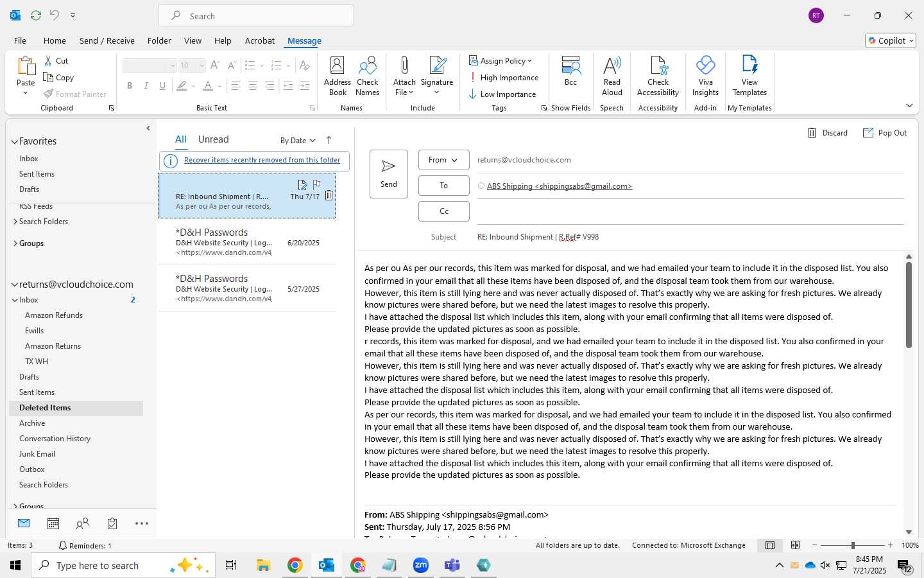Flag the RE: Inbound Shipment message
This screenshot has width=924, height=578.
[316, 184]
